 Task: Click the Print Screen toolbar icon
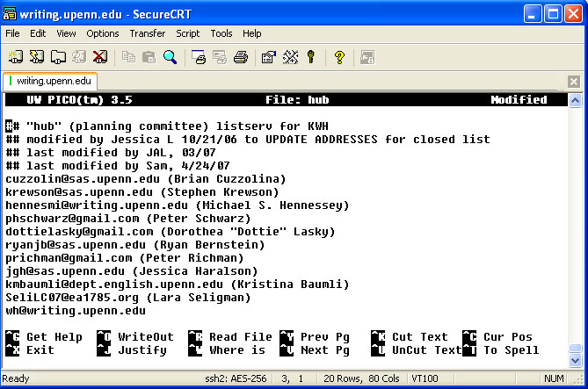point(199,57)
